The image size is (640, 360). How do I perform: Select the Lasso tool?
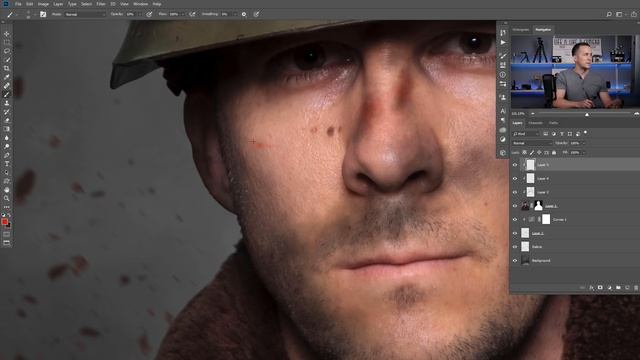coord(7,51)
